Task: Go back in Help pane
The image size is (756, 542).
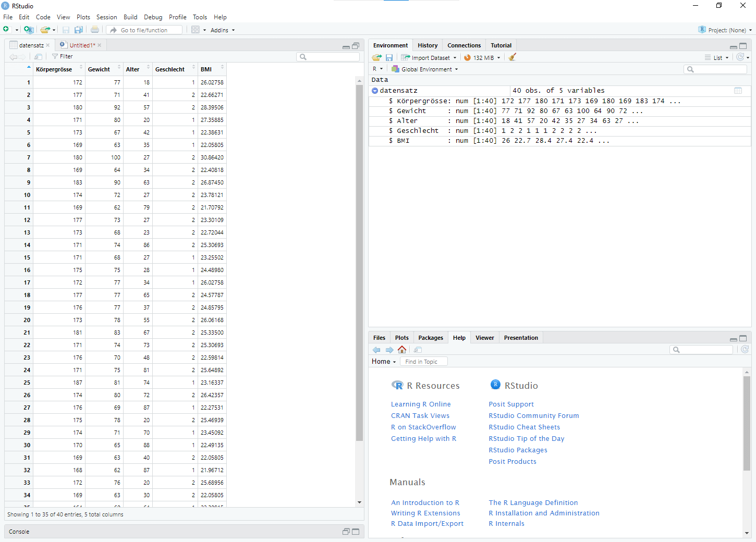Action: click(376, 350)
